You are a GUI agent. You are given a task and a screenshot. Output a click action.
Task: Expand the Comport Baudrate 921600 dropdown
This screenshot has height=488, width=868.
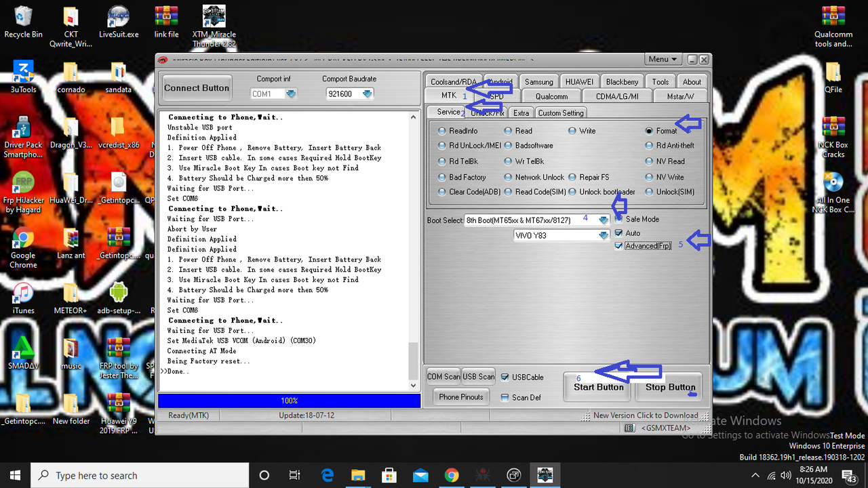pos(367,94)
